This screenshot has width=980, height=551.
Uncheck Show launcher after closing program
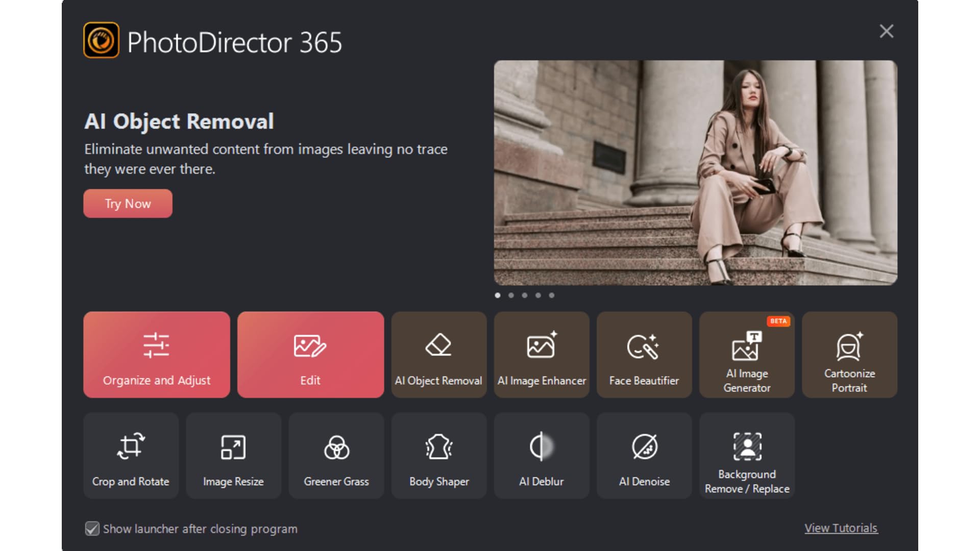(92, 529)
